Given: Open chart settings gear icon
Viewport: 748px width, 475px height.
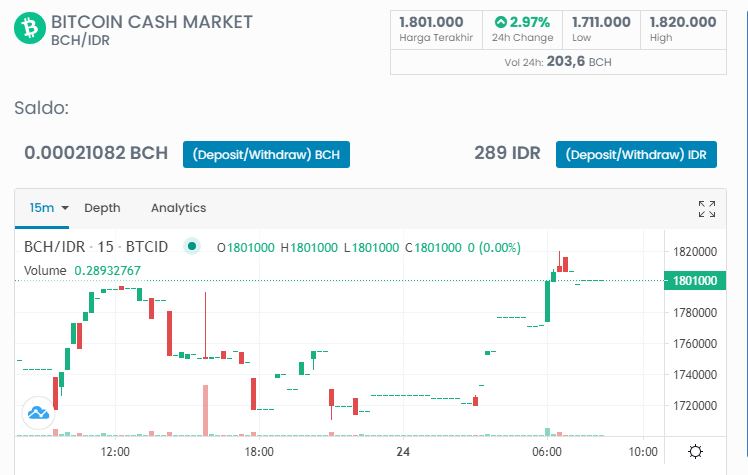Looking at the screenshot, I should click(x=696, y=451).
